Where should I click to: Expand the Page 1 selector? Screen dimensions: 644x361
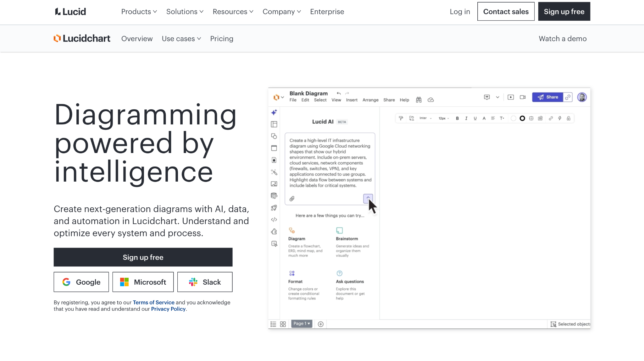pyautogui.click(x=302, y=324)
